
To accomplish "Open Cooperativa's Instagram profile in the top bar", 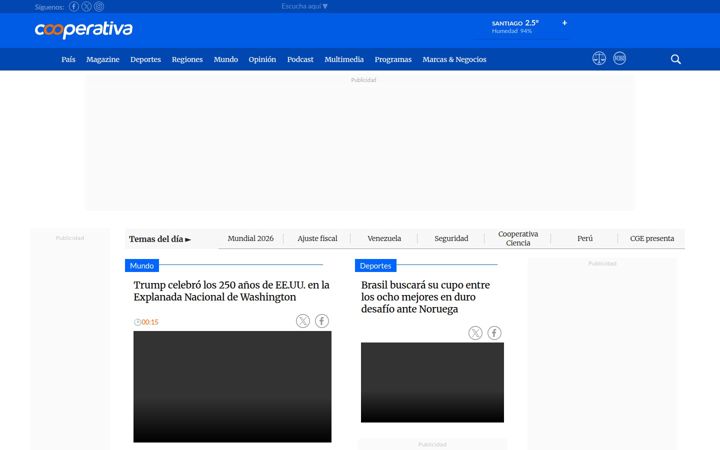I will [x=99, y=6].
